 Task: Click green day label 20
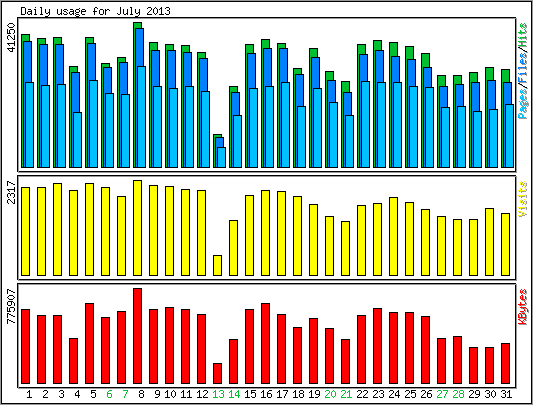pos(330,394)
